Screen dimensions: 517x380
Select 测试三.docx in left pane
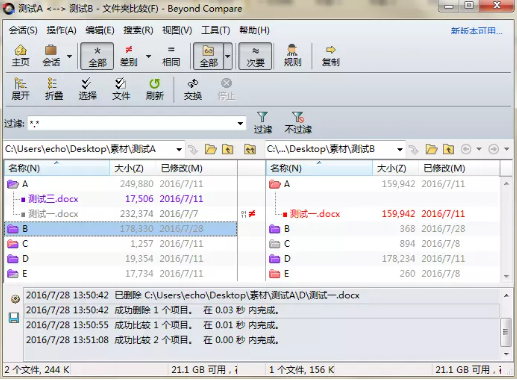(53, 199)
